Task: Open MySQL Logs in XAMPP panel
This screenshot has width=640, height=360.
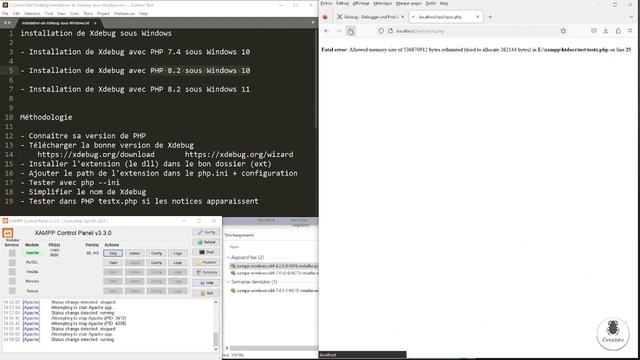Action: click(x=178, y=262)
